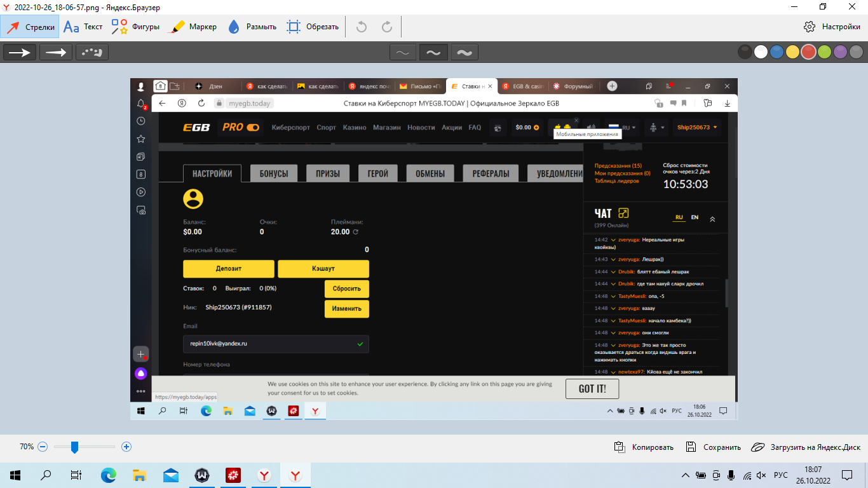Expand hidden tray icons on bottom screen taskbar
The width and height of the screenshot is (868, 488).
click(685, 475)
